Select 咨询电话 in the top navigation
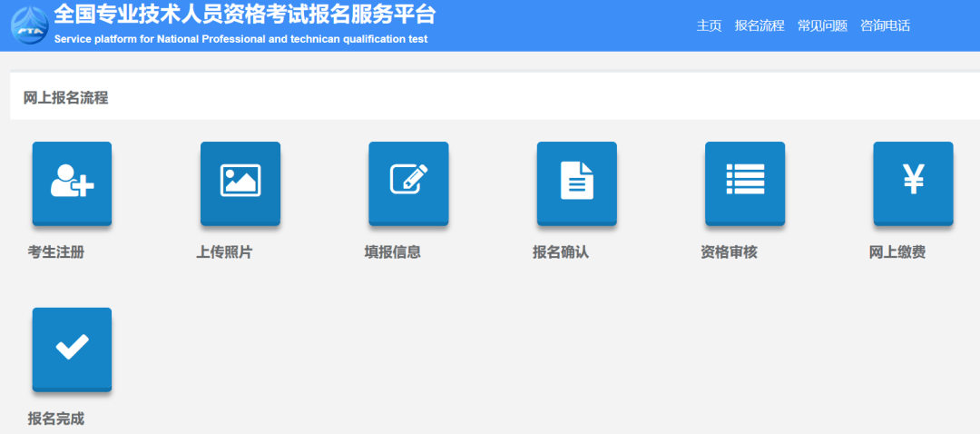Screen dimensions: 980x434 tap(885, 25)
